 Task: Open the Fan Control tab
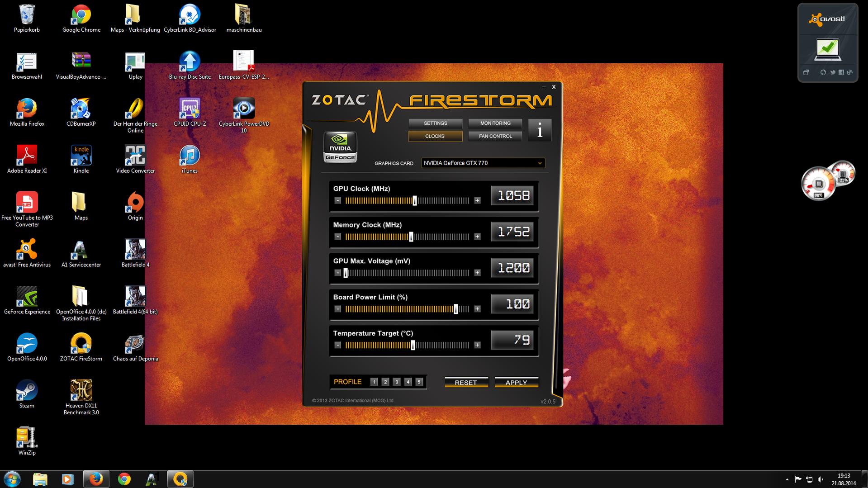495,136
